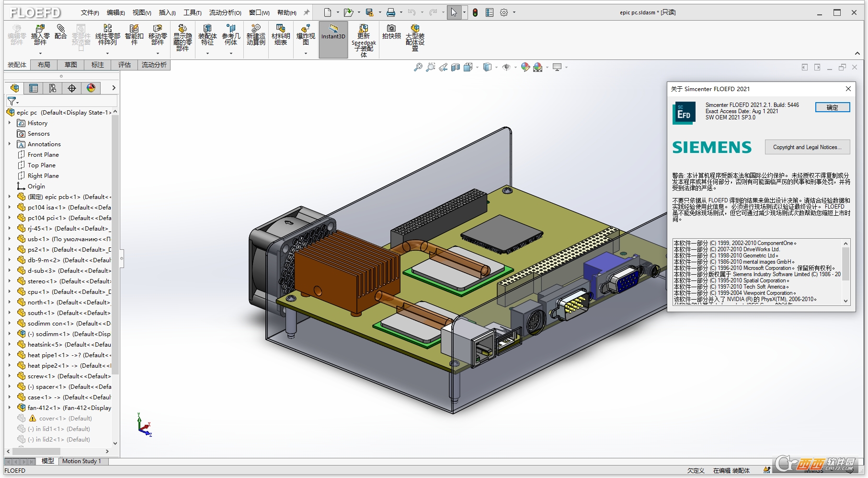Open Copyright and Legal Notices button
Screen dimensions: 868x478
(807, 147)
